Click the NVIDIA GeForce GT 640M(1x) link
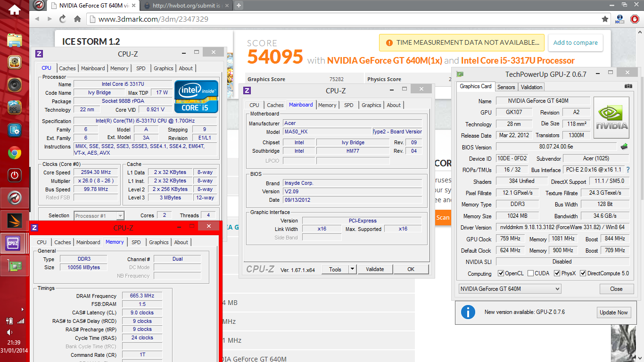644x362 pixels. [x=384, y=60]
